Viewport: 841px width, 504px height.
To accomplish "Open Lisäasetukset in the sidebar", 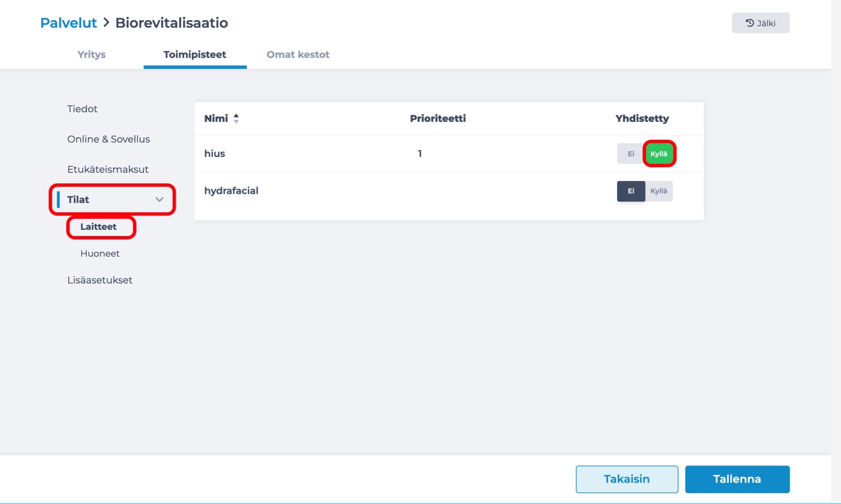I will point(100,280).
